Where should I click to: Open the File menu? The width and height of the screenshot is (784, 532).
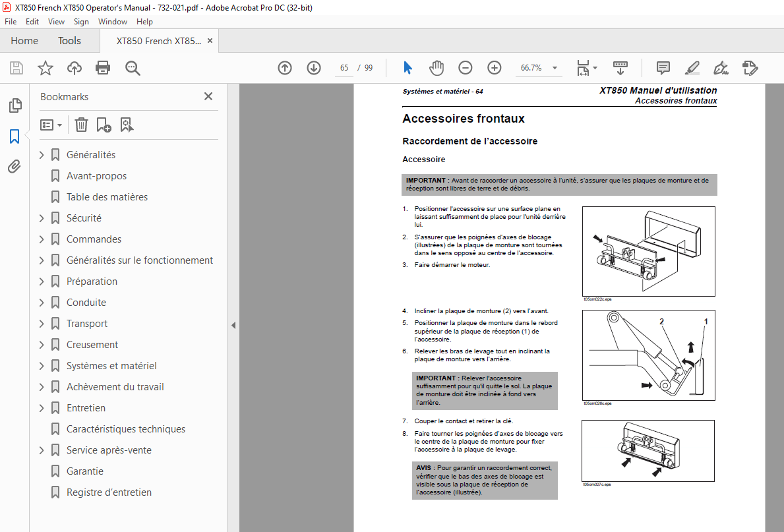[x=11, y=22]
